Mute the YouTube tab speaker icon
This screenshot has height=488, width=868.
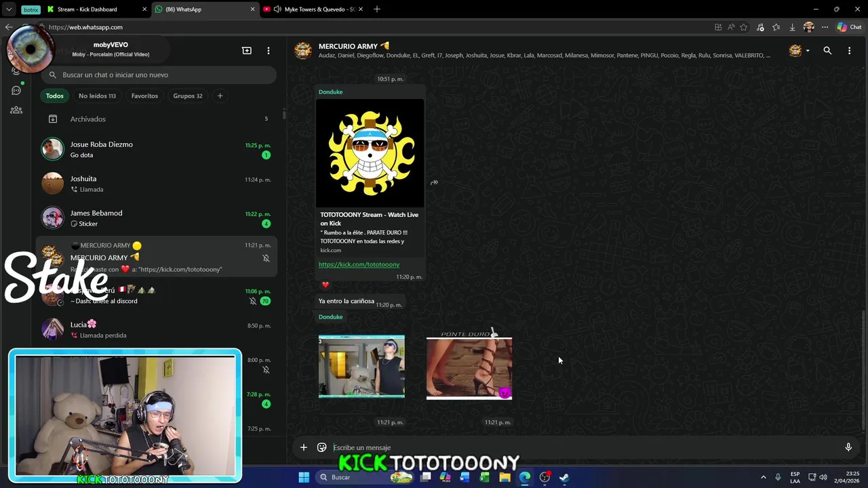277,9
